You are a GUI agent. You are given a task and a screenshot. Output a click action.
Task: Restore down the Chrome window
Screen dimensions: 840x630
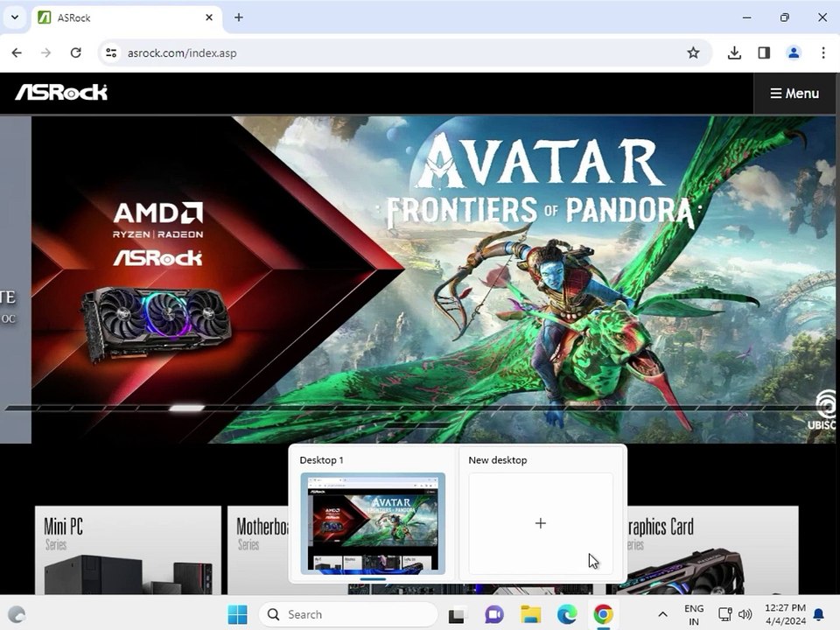pyautogui.click(x=784, y=17)
